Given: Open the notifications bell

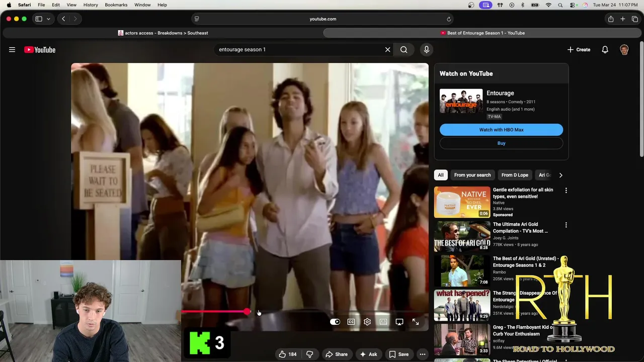Looking at the screenshot, I should click(605, 50).
